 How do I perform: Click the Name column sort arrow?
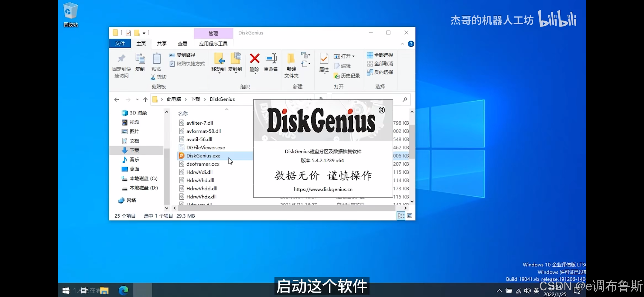pos(227,109)
